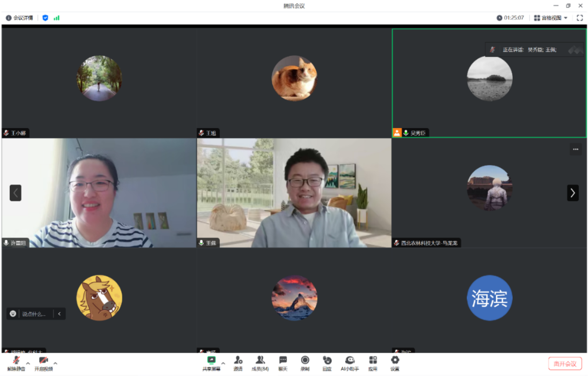The height and width of the screenshot is (376, 588).
Task: Open the Invite (邀请) icon
Action: (x=238, y=363)
